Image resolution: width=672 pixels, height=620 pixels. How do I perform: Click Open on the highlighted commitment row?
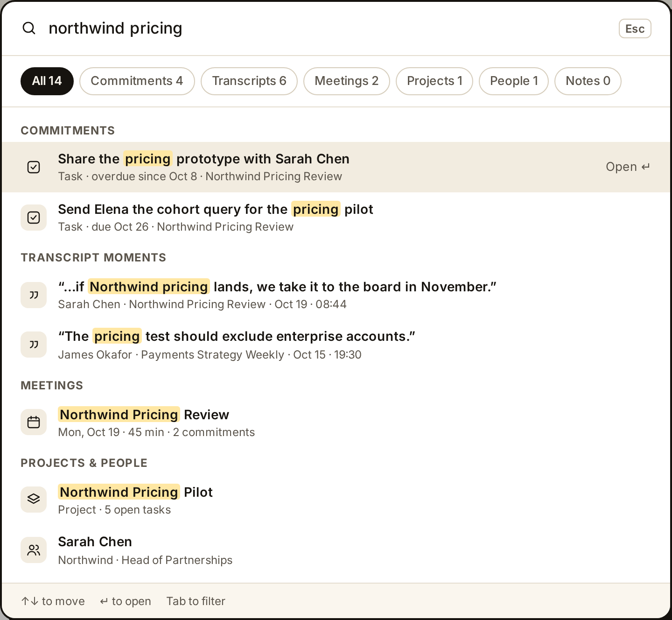tap(628, 167)
